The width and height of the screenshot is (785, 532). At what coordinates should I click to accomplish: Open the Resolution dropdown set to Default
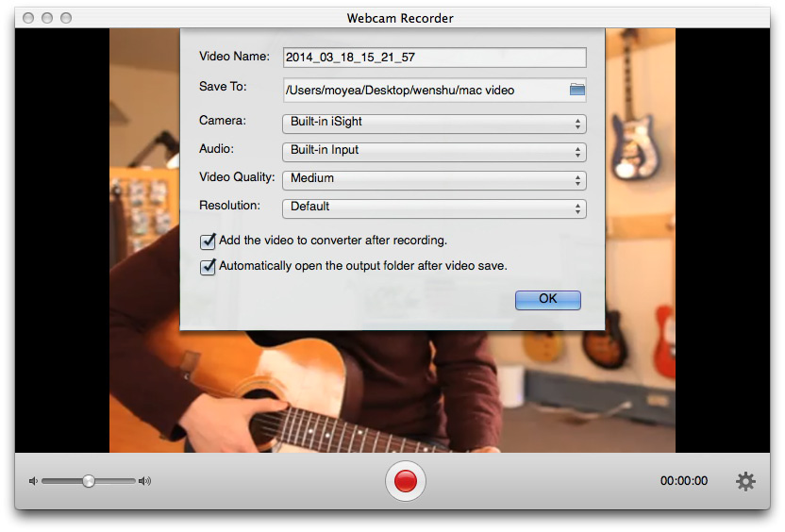[434, 208]
